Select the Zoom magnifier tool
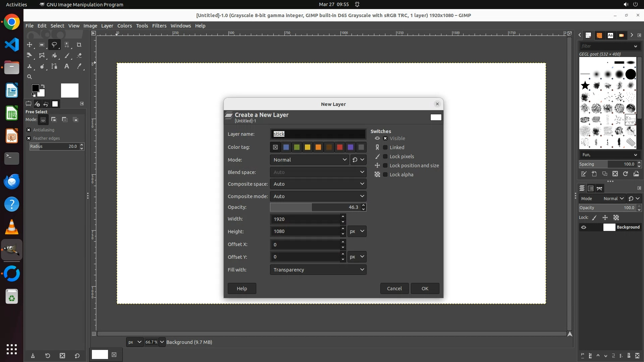The height and width of the screenshot is (362, 644). [30, 77]
